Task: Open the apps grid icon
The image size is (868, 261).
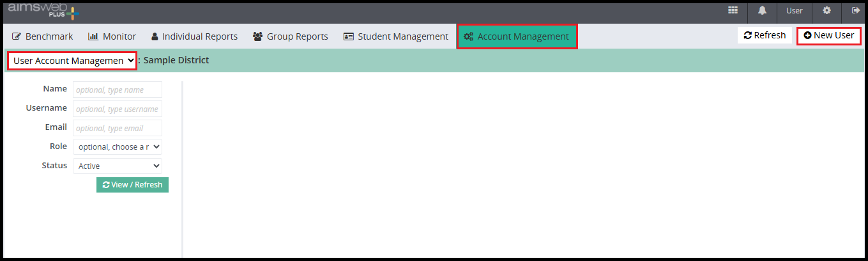Action: (733, 11)
